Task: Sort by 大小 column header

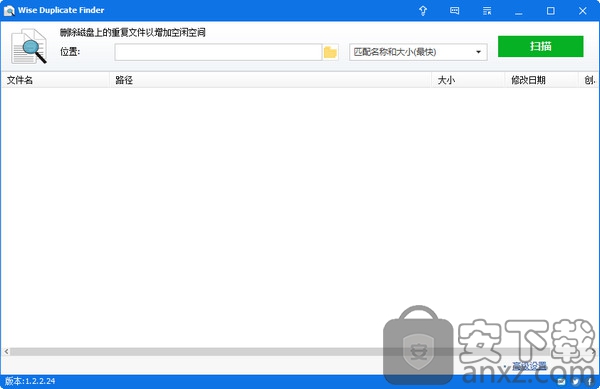Action: [x=468, y=80]
